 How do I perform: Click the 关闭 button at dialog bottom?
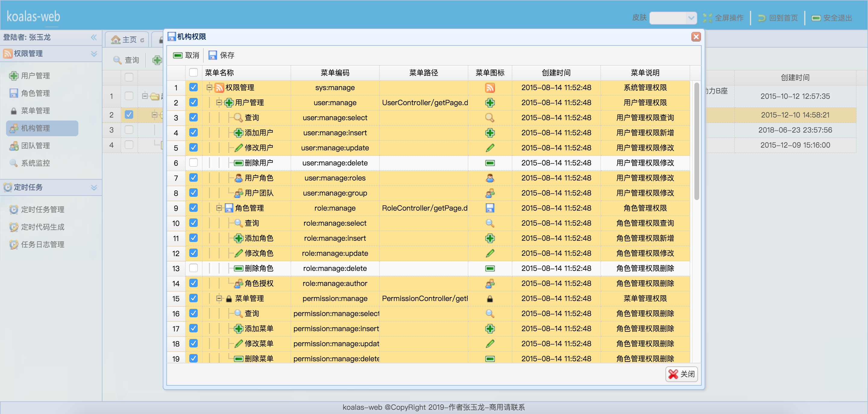coord(681,374)
